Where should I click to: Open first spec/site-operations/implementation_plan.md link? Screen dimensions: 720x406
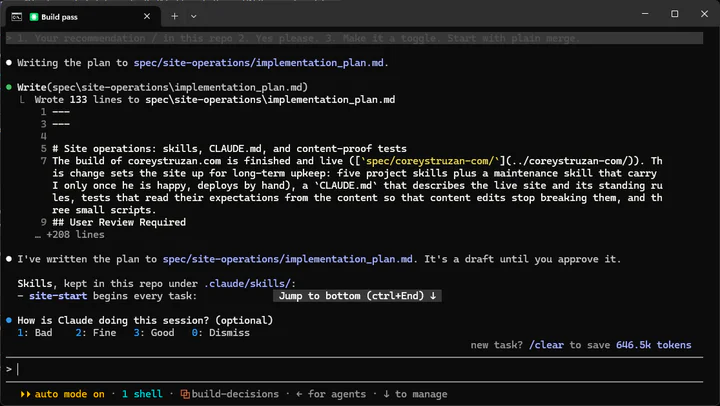259,63
